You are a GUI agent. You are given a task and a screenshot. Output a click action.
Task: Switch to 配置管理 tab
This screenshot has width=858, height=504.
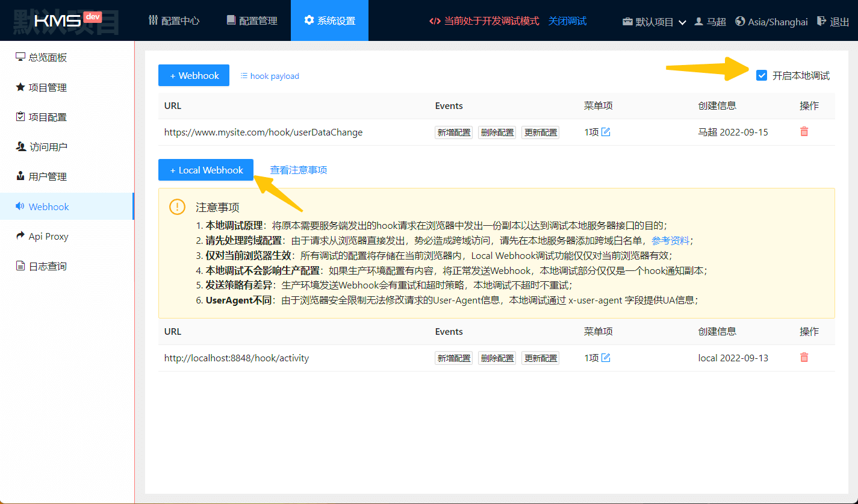pyautogui.click(x=252, y=20)
